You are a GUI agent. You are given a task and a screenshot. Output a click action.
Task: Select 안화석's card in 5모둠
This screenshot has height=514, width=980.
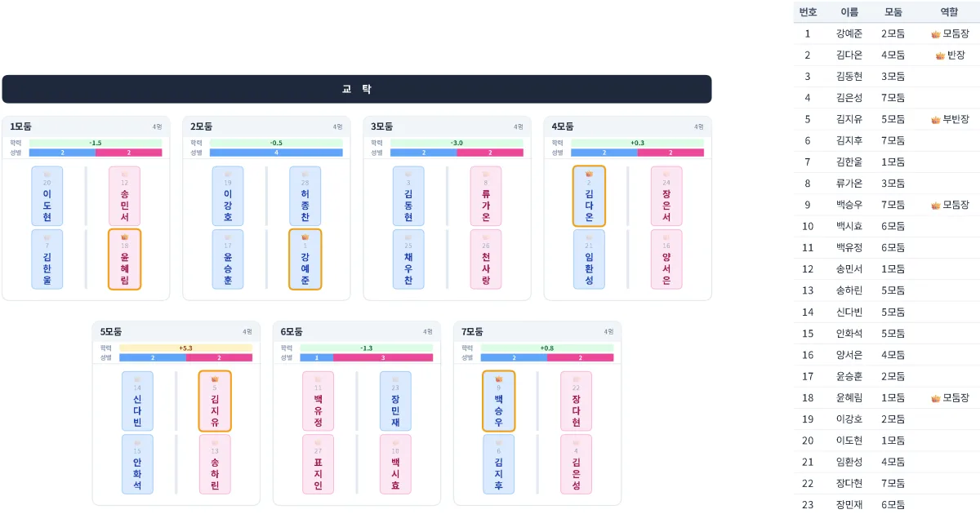137,465
